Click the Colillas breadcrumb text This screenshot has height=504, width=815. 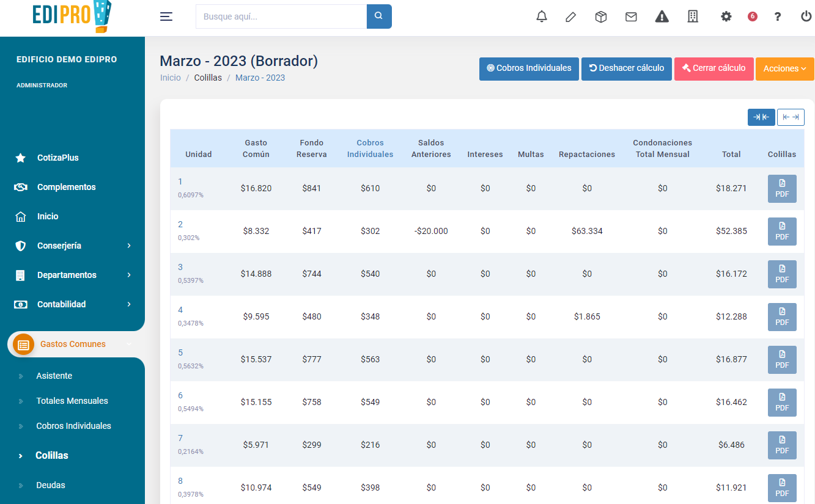click(208, 78)
